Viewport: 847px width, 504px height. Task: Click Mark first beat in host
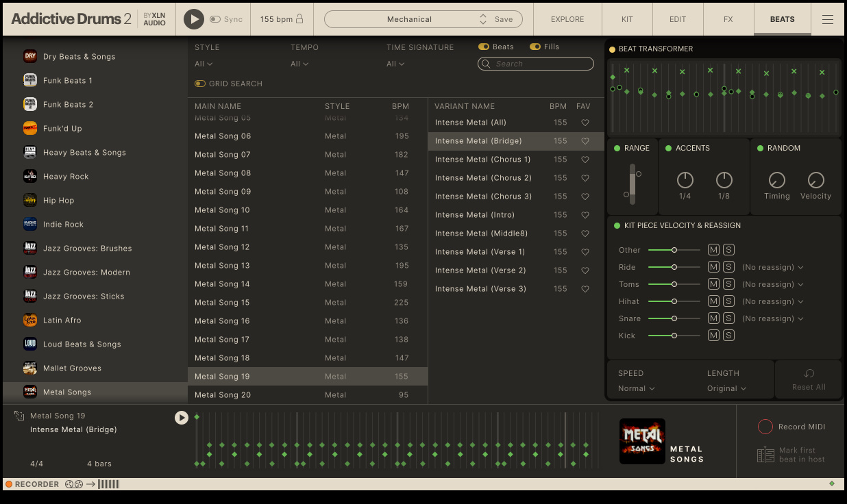click(x=791, y=455)
